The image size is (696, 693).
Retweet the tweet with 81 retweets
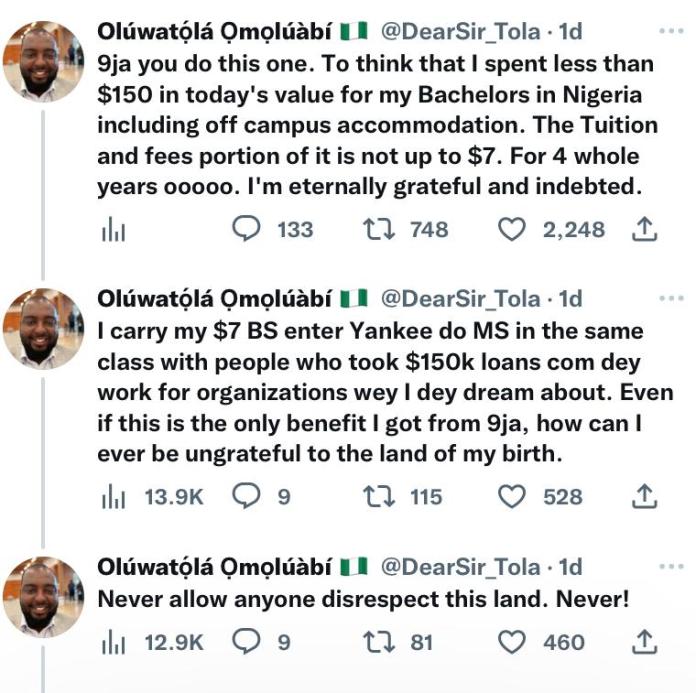(x=379, y=642)
